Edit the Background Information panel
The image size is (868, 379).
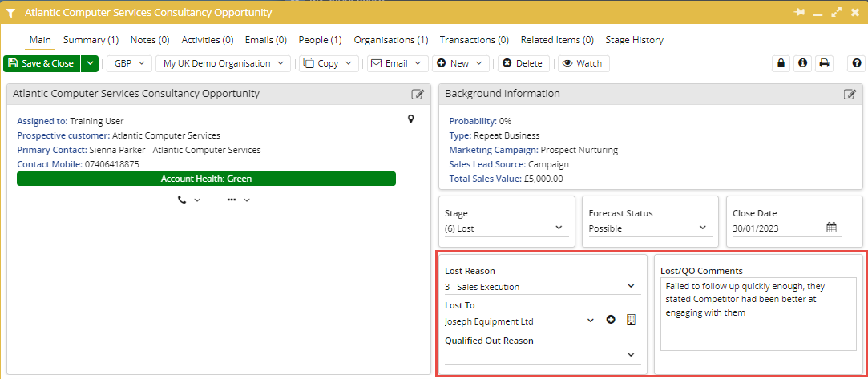[x=850, y=94]
